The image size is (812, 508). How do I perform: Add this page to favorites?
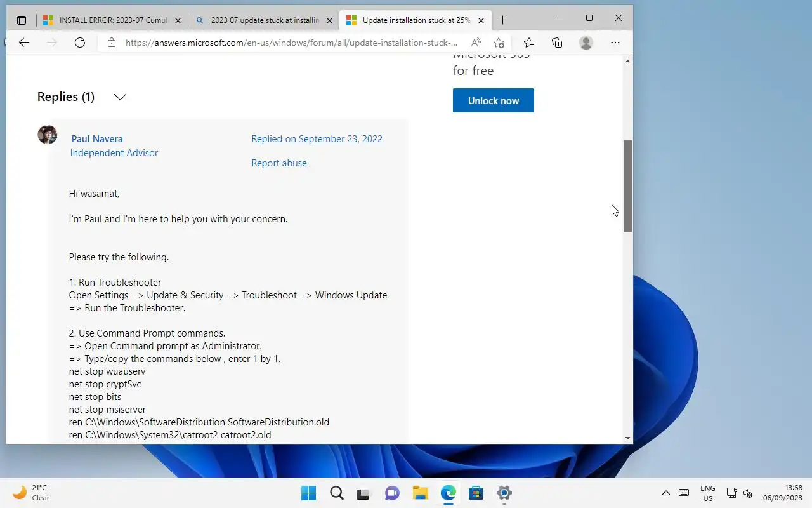[x=499, y=43]
